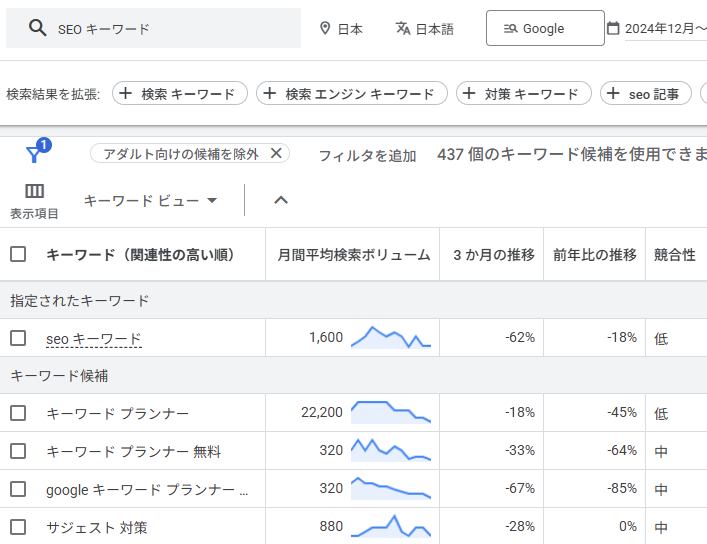The image size is (707, 544).
Task: Check the キーワード プランナー 無料 row checkbox
Action: click(x=18, y=451)
